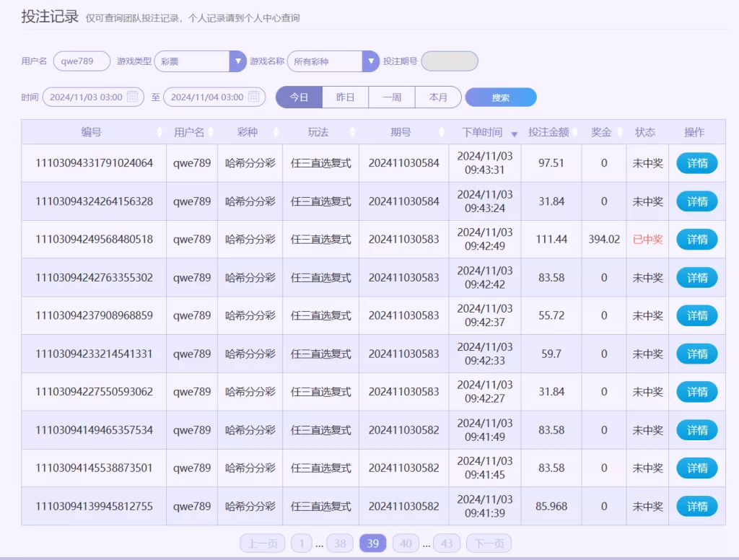The height and width of the screenshot is (560, 739).
Task: Select the 一周 time range tab
Action: tap(392, 97)
